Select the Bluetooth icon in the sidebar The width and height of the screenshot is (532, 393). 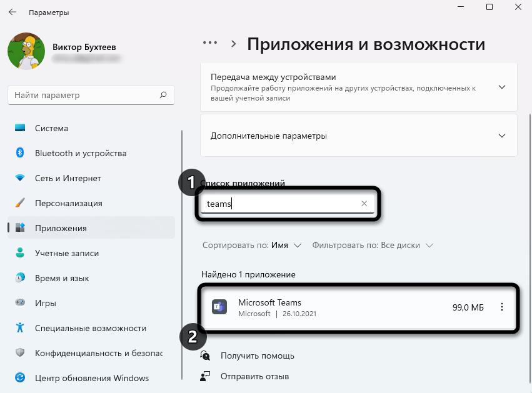tap(20, 152)
